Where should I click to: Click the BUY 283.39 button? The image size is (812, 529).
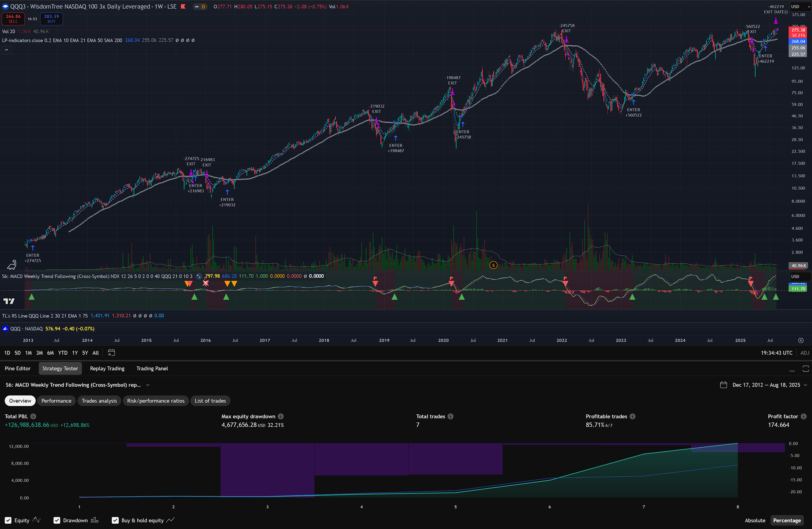pos(51,19)
